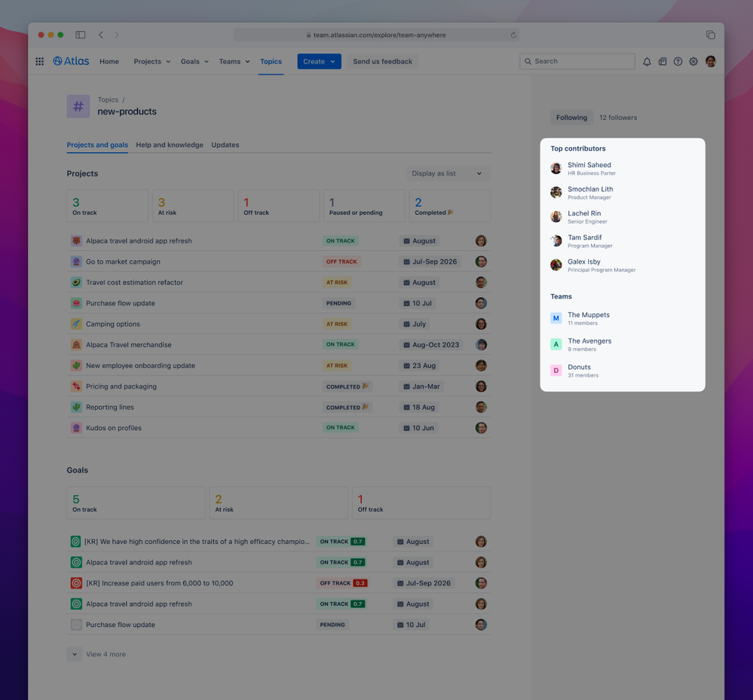Click the Camping options project icon
Screen dimensions: 753x700
[76, 324]
